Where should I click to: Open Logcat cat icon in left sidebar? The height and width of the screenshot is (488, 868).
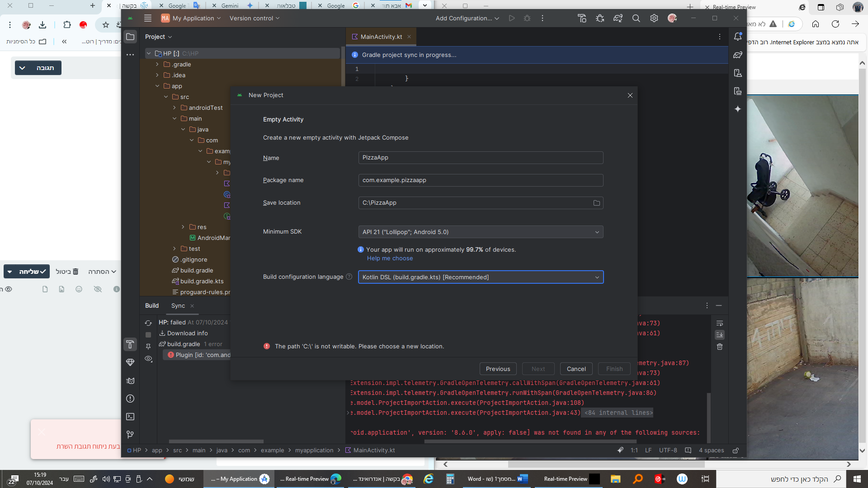(130, 380)
